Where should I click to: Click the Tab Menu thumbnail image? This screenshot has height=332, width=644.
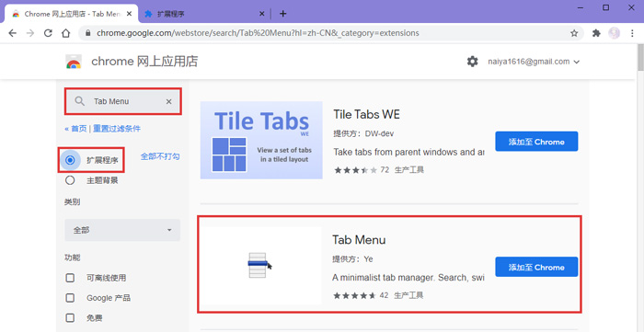click(261, 266)
